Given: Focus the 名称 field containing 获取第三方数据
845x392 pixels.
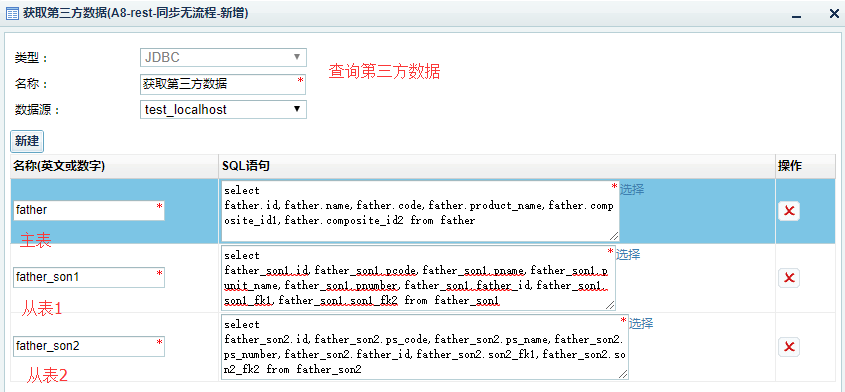Looking at the screenshot, I should pos(223,84).
